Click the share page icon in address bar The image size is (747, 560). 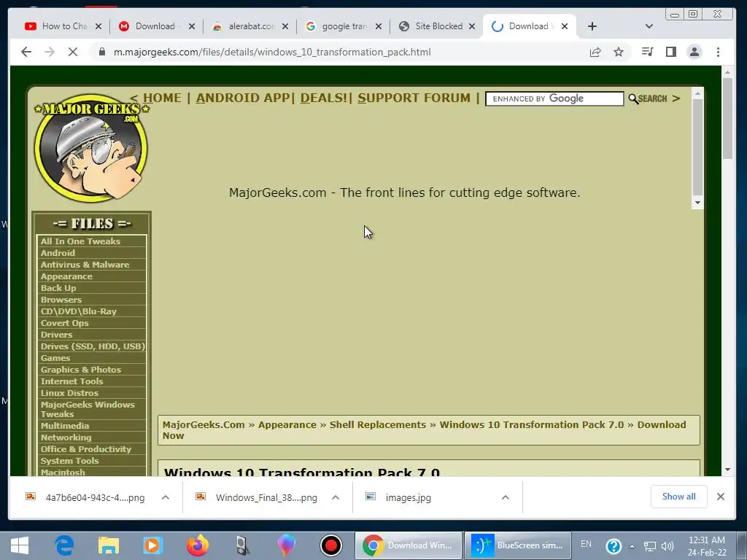tap(595, 52)
